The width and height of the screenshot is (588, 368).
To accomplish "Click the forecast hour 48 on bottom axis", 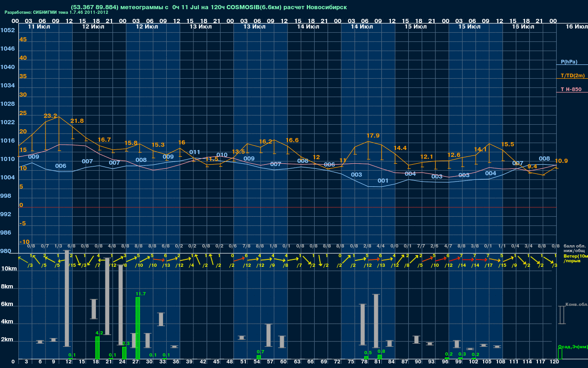I will pyautogui.click(x=230, y=362).
